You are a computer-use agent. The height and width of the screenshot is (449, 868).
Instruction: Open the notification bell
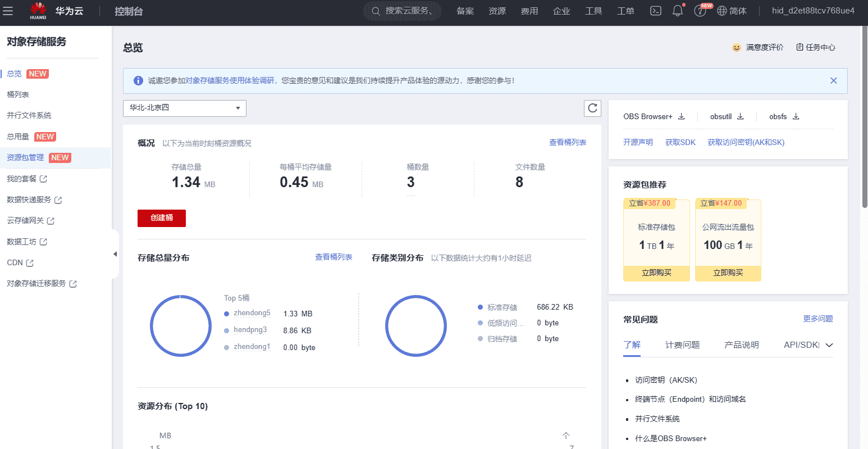coord(677,11)
